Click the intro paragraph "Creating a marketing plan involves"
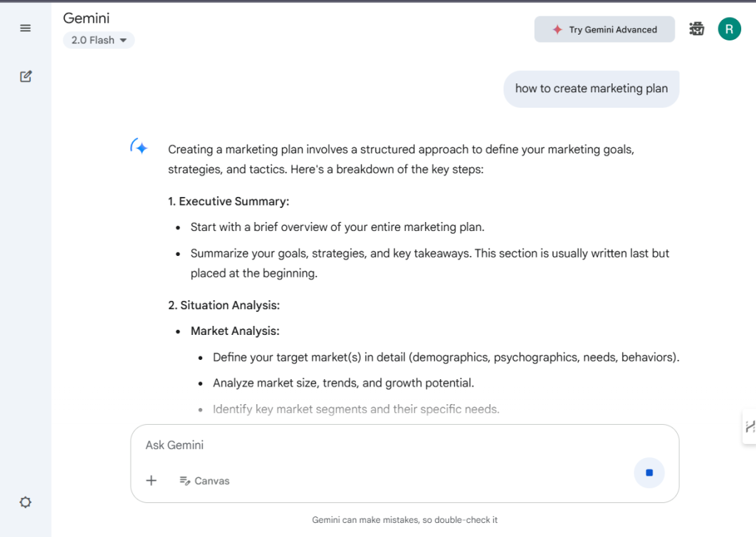 (401, 159)
